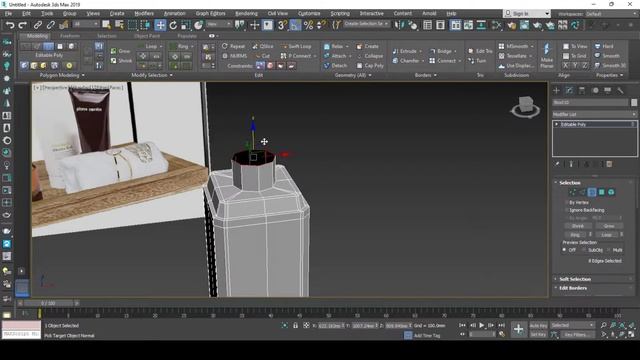640x360 pixels.
Task: Toggle the Y axis align button
Action: coord(575,65)
